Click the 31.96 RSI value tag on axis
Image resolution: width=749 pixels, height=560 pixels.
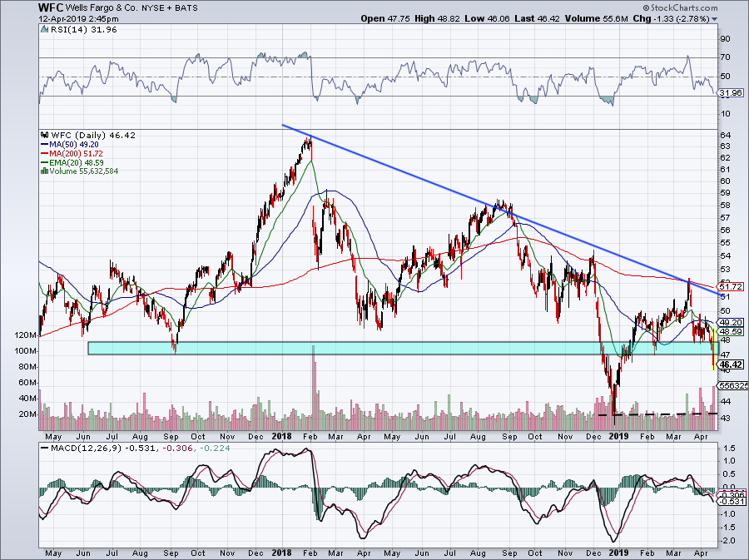pyautogui.click(x=732, y=93)
